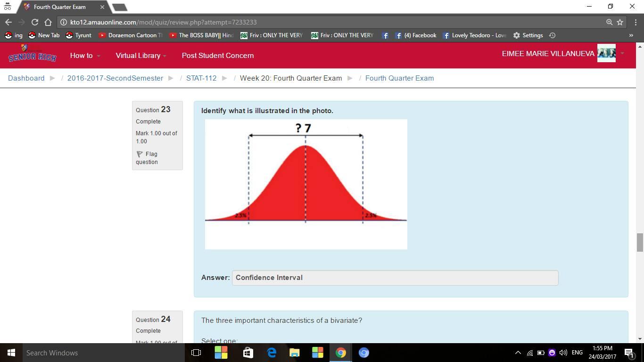Open the second Friv bookmark
The height and width of the screenshot is (362, 644).
pyautogui.click(x=342, y=35)
